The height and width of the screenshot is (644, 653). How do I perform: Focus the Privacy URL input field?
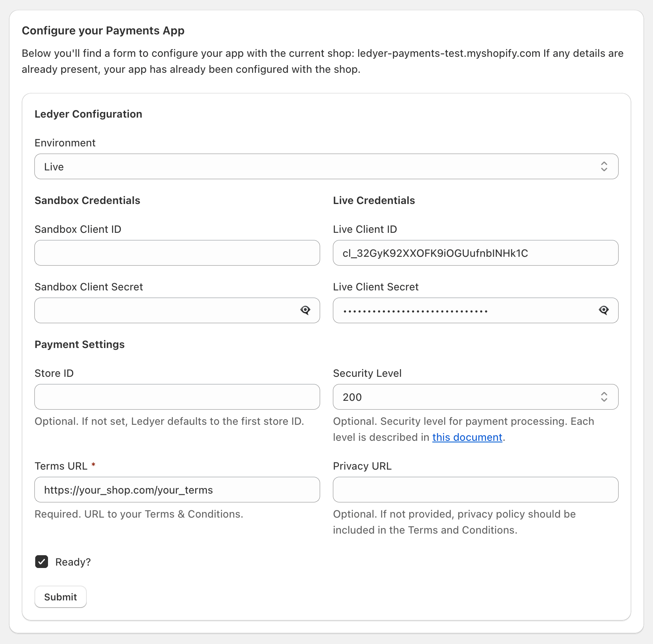coord(475,490)
